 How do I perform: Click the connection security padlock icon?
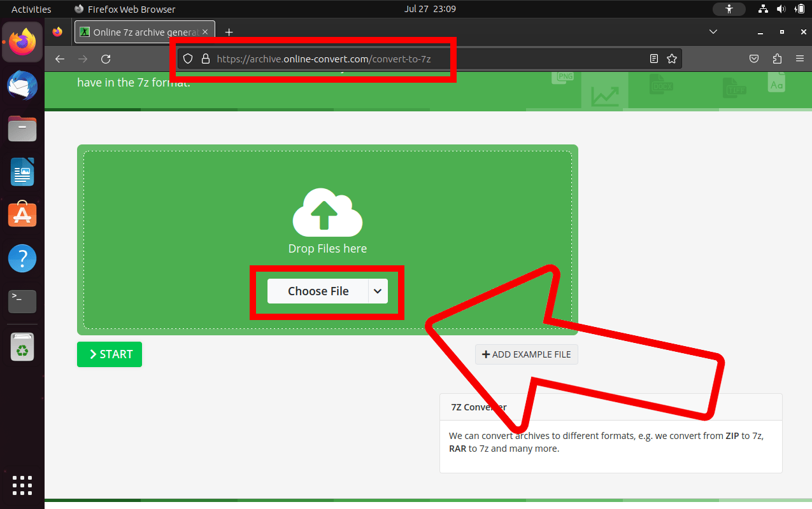205,58
